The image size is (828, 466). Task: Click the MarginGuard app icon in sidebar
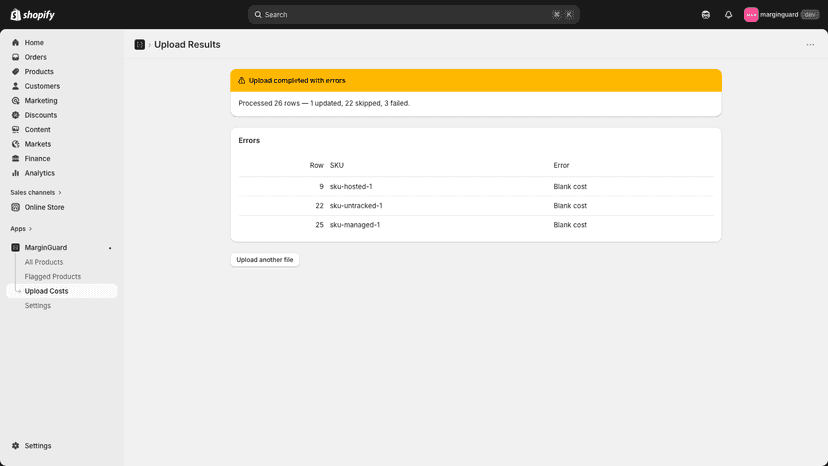click(x=15, y=247)
